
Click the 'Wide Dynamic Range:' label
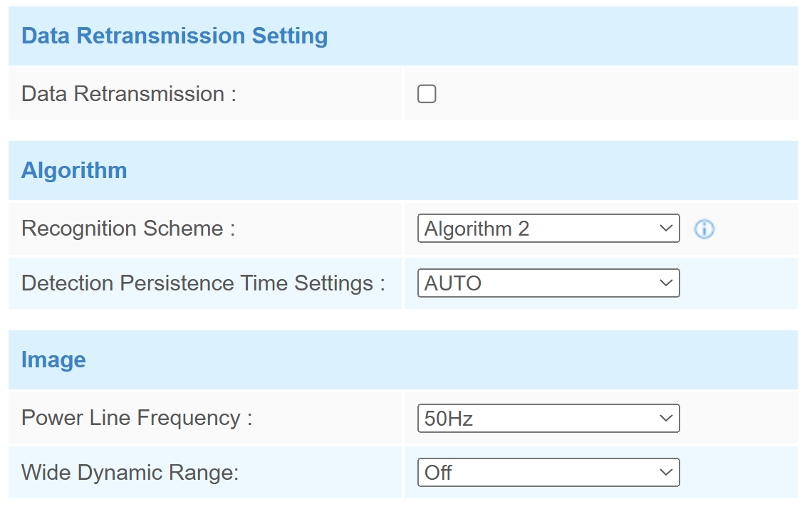pyautogui.click(x=130, y=473)
